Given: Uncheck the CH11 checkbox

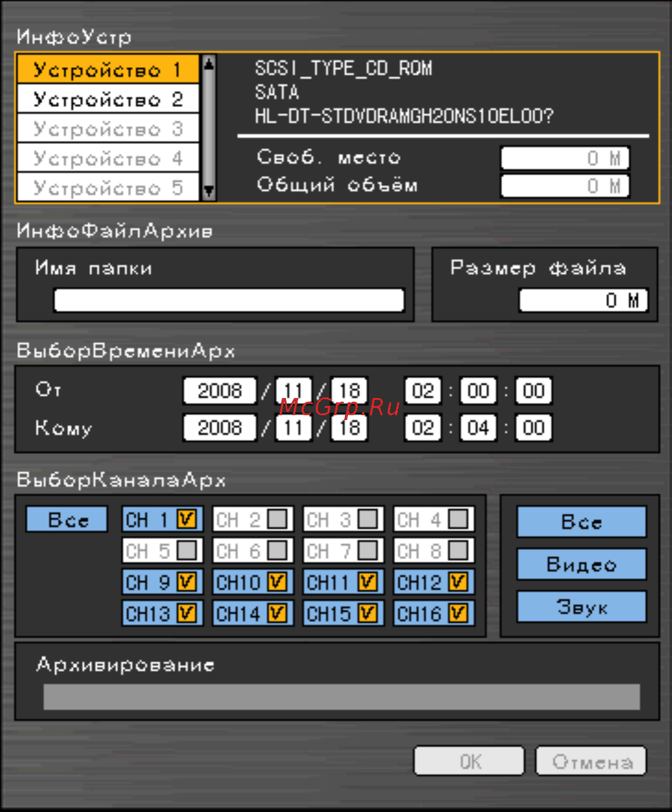Looking at the screenshot, I should click(x=367, y=581).
